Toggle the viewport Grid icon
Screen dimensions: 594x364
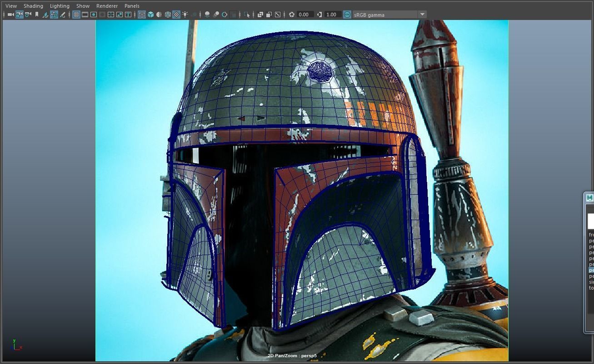click(76, 15)
